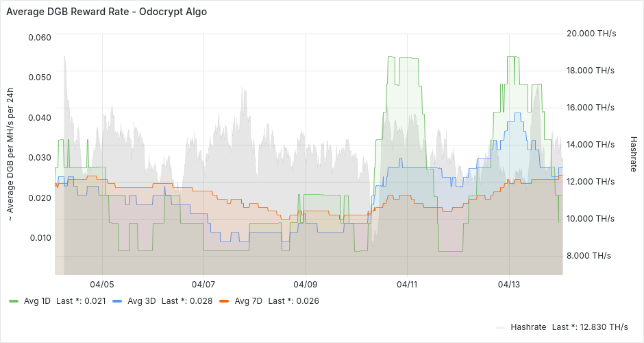This screenshot has height=343, width=644.
Task: Toggle the Avg 7D series in legend
Action: 247,301
